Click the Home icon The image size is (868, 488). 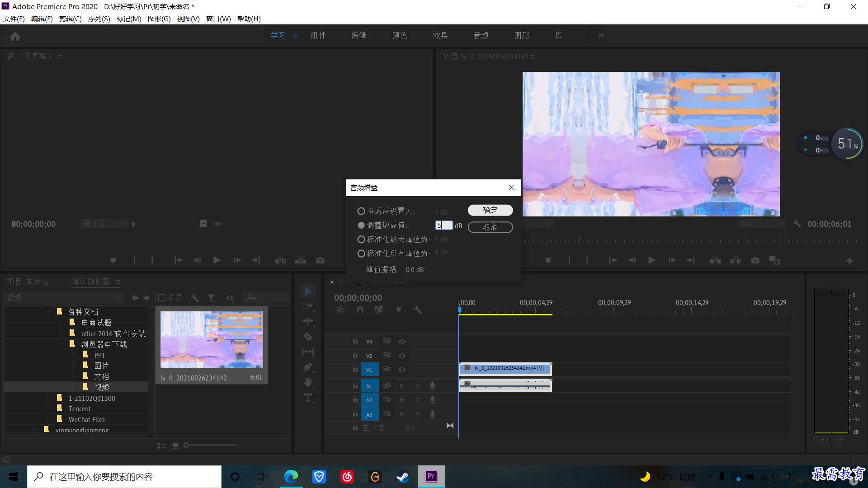(x=15, y=36)
